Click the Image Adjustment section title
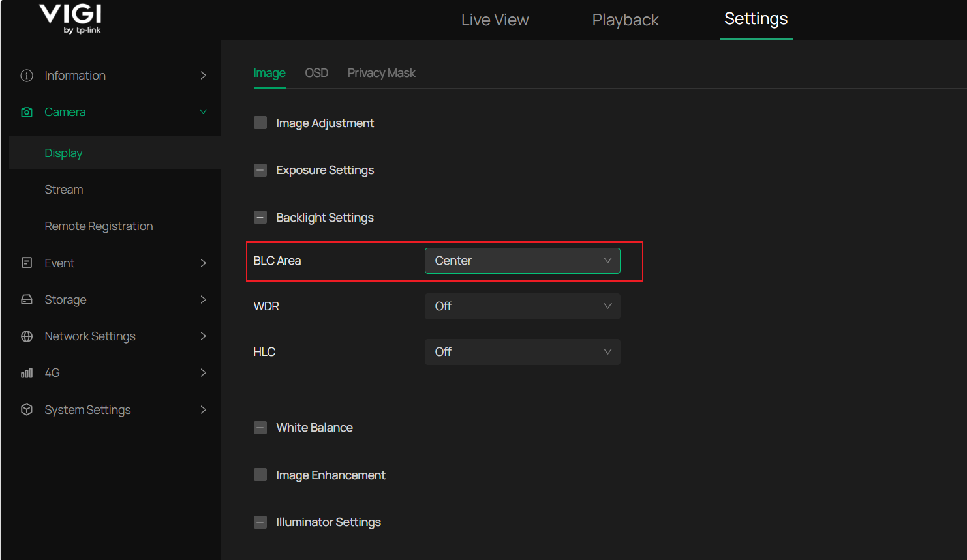 (x=325, y=123)
